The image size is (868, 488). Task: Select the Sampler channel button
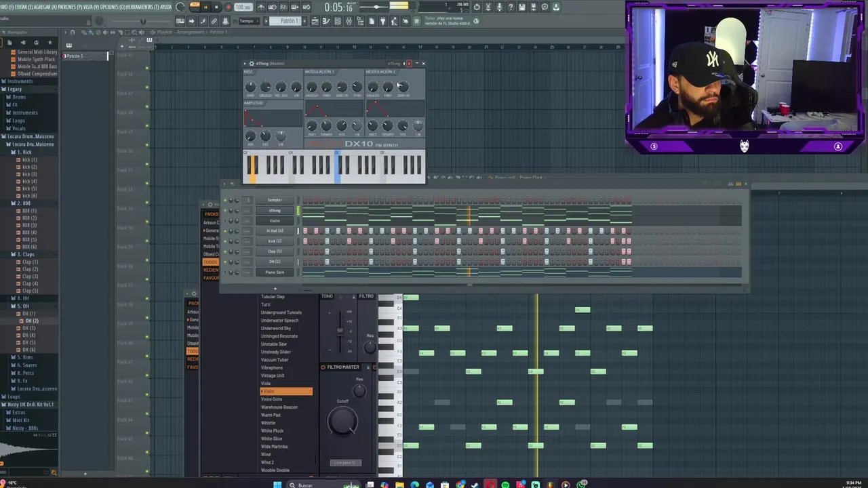click(x=275, y=200)
